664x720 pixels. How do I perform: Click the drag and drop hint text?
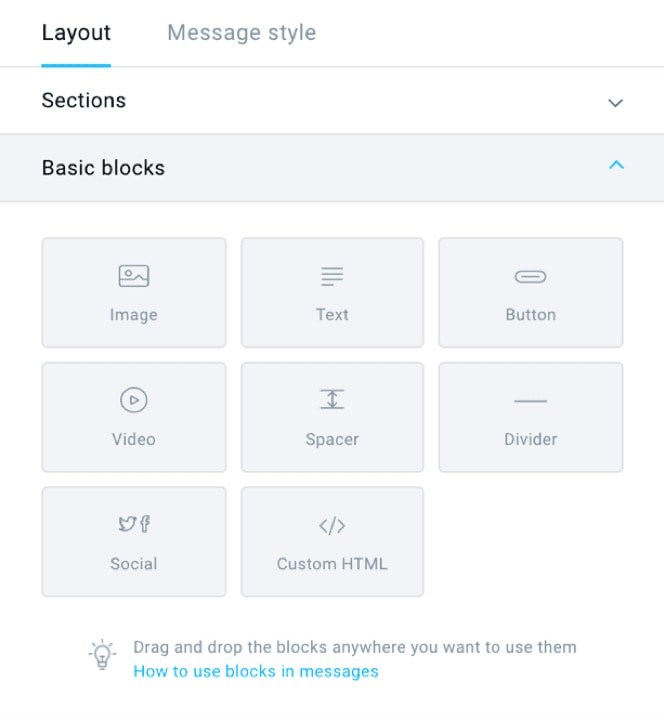click(355, 647)
